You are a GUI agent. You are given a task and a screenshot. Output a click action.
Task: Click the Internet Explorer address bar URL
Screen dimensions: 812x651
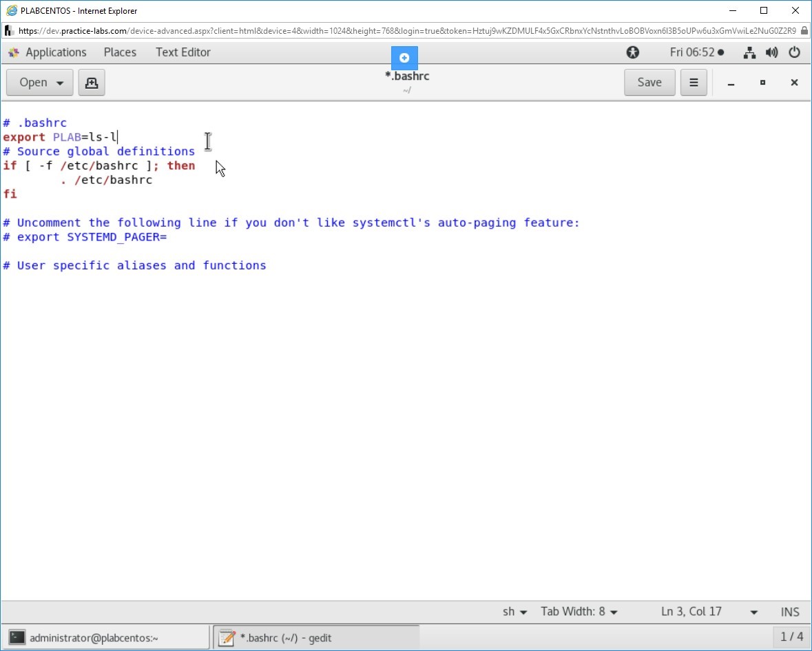click(x=406, y=30)
